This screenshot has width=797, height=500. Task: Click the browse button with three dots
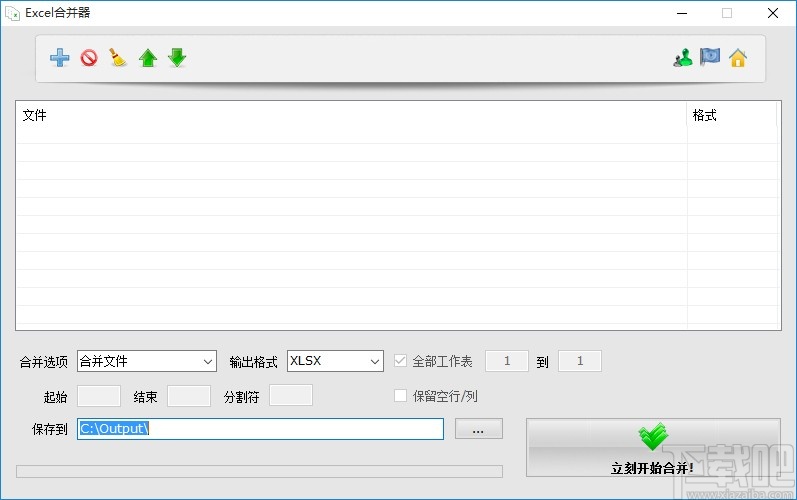click(x=479, y=429)
